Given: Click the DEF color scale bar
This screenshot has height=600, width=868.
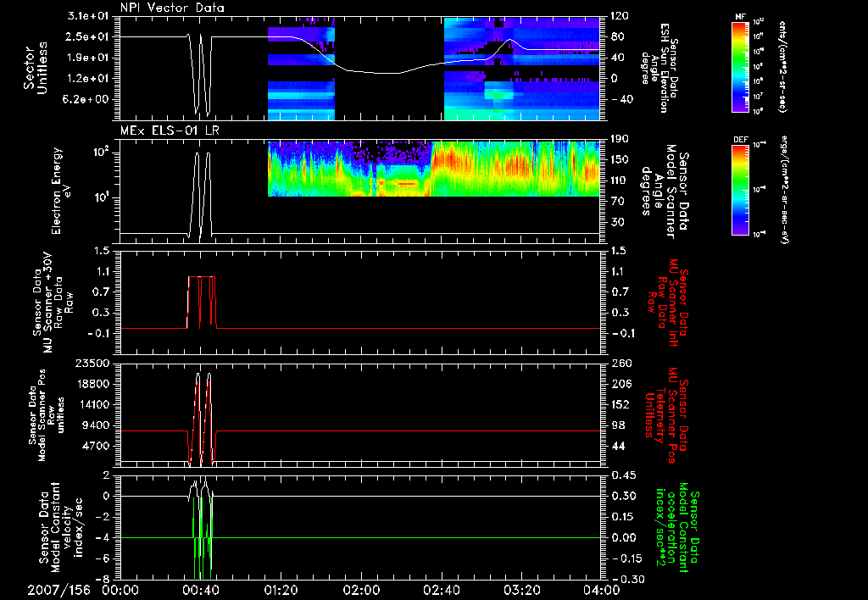Looking at the screenshot, I should (740, 190).
